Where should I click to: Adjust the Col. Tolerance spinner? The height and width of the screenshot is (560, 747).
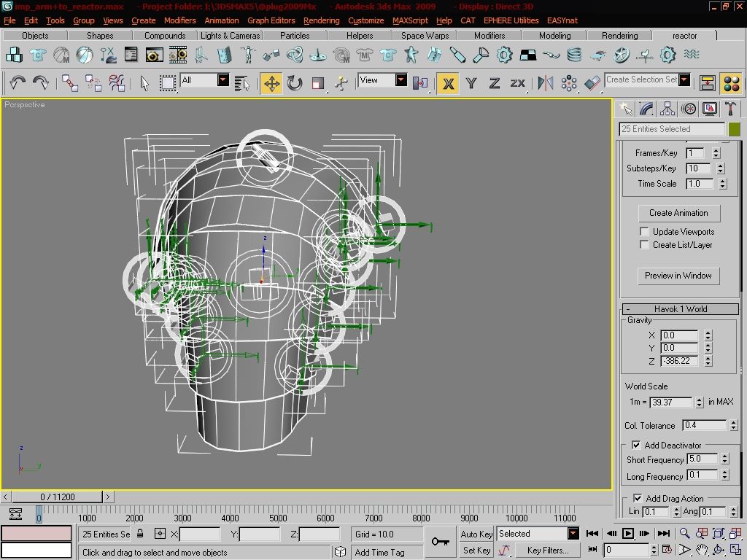click(x=734, y=425)
